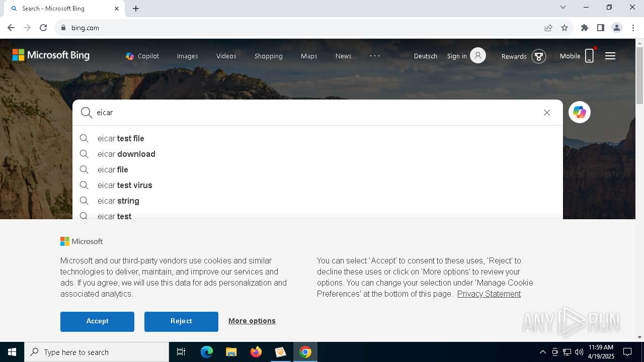Open a new tab with the plus button
This screenshot has height=362, width=644.
pyautogui.click(x=136, y=9)
